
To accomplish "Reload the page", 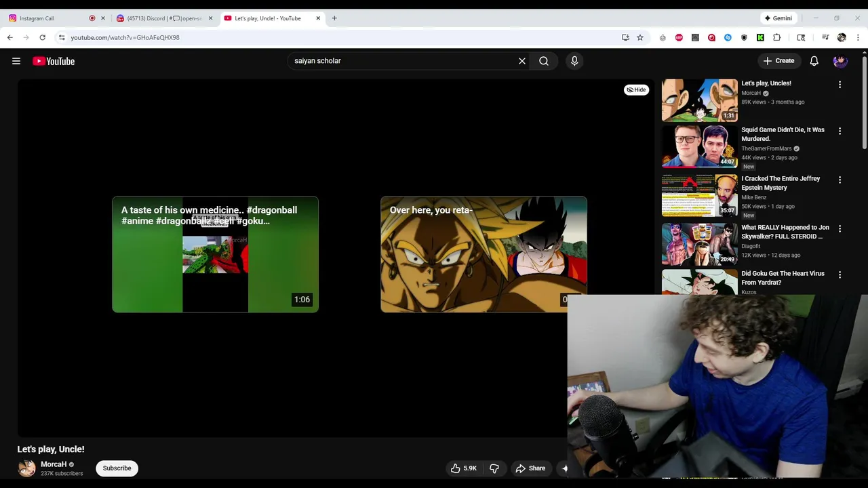I will pos(42,37).
